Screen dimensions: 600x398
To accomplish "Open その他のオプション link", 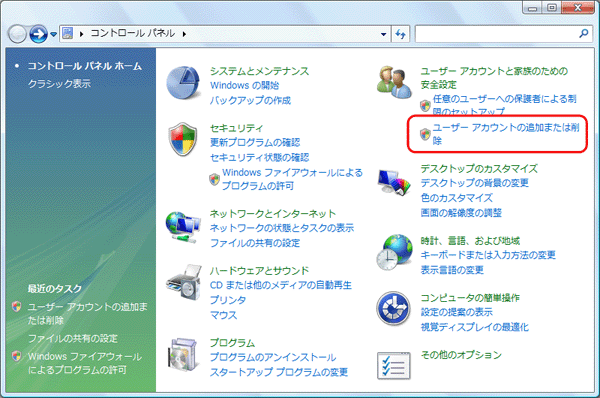I will [x=461, y=355].
